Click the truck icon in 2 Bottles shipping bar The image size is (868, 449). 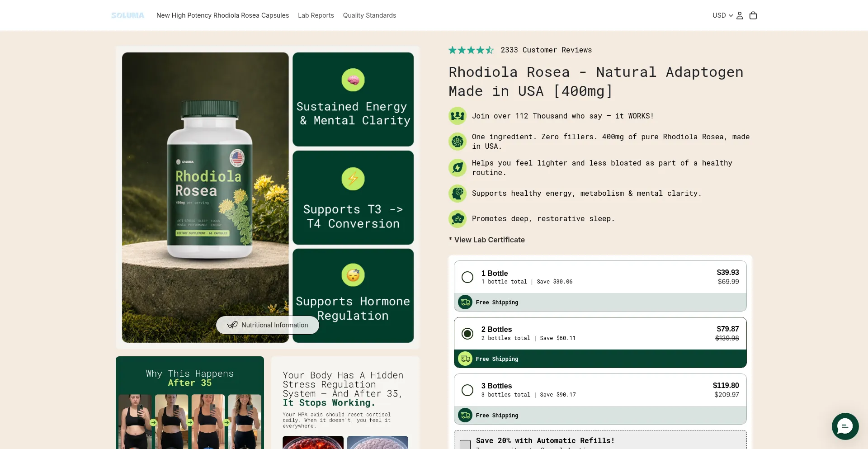pos(465,359)
